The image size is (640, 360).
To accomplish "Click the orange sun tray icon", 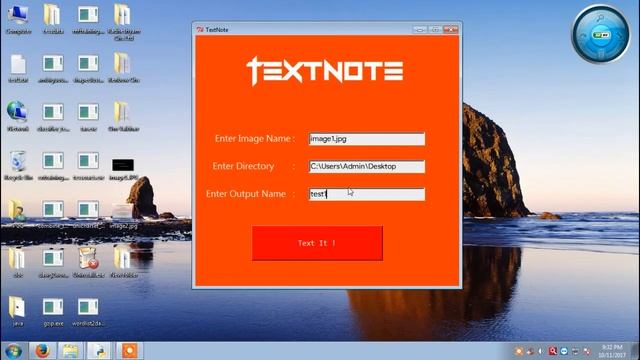I will point(519,351).
